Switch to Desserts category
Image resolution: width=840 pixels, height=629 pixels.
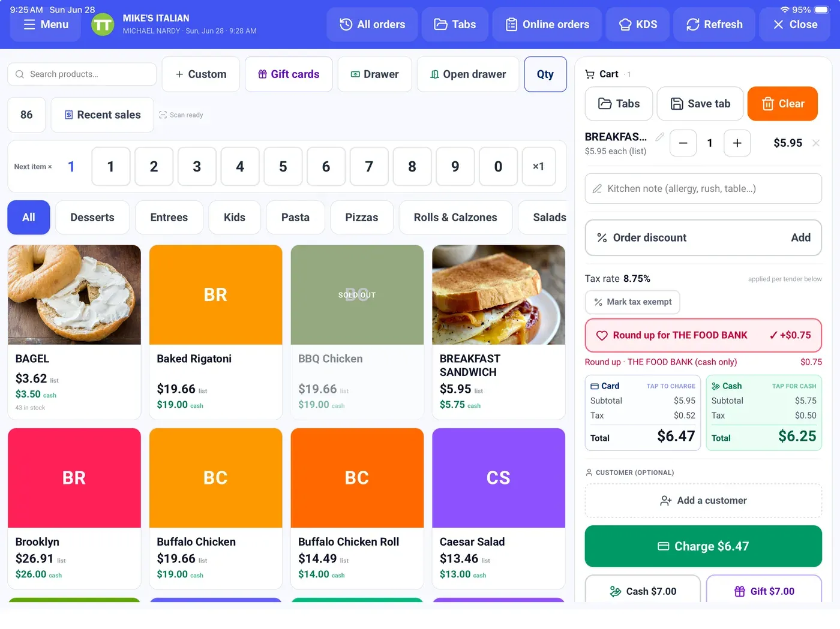click(92, 217)
